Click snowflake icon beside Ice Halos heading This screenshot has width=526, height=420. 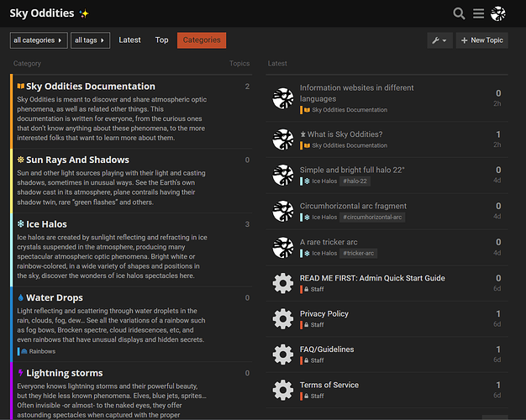[x=21, y=223]
